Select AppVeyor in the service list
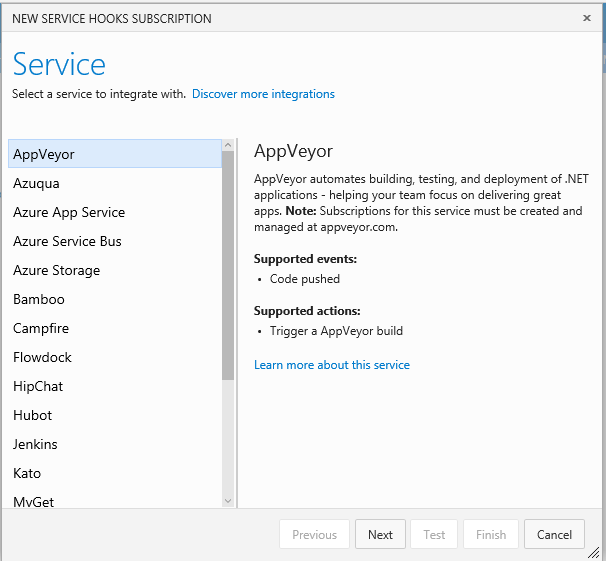The image size is (606, 561). click(x=115, y=154)
